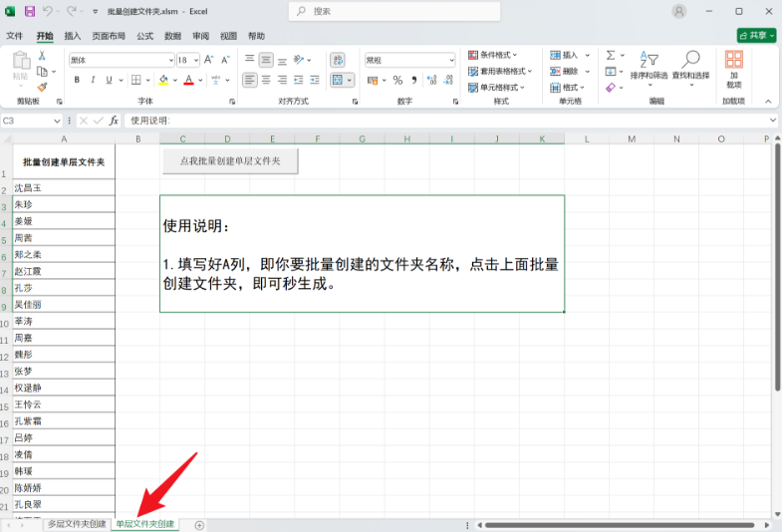Expand the number format dropdown
Viewport: 782px width, 532px height.
click(451, 61)
